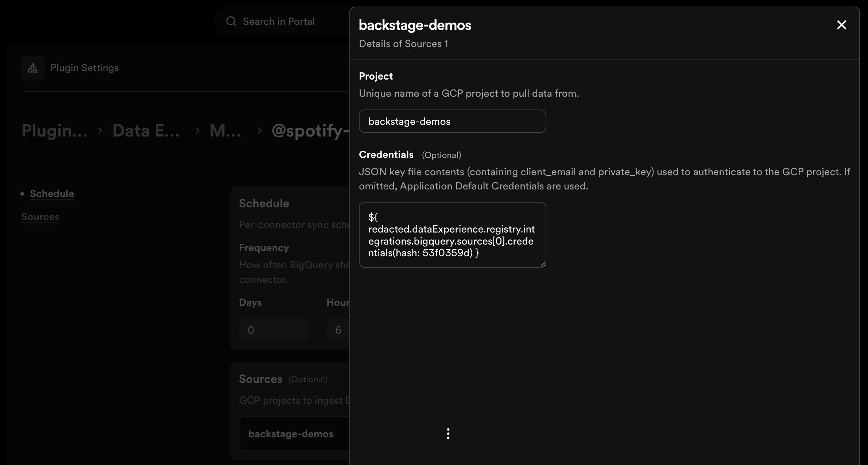Go to the Schedule section link
Viewport: 868px width, 465px height.
52,193
